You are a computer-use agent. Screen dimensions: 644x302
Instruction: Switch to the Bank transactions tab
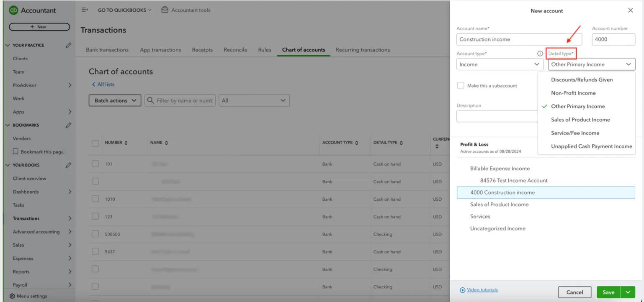107,50
